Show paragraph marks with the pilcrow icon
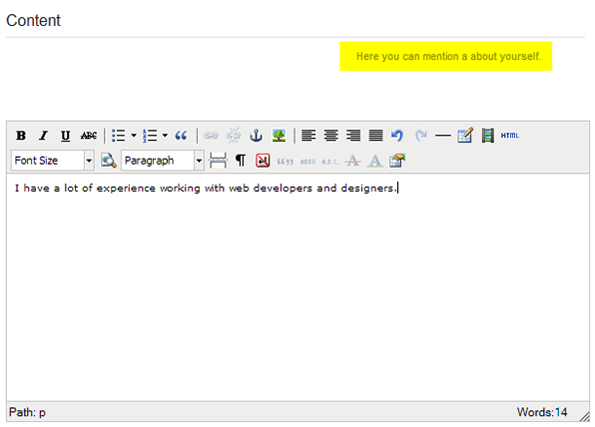The height and width of the screenshot is (427, 595). click(x=240, y=161)
